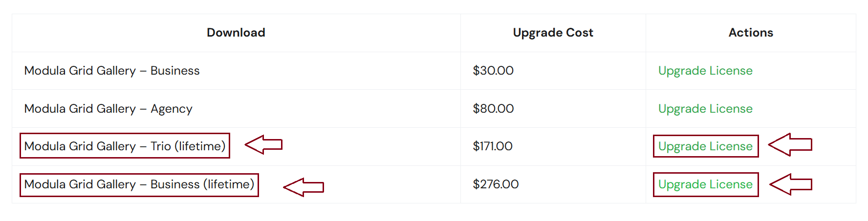The height and width of the screenshot is (221, 868).
Task: Click the $276.00 upgrade cost
Action: 496,184
